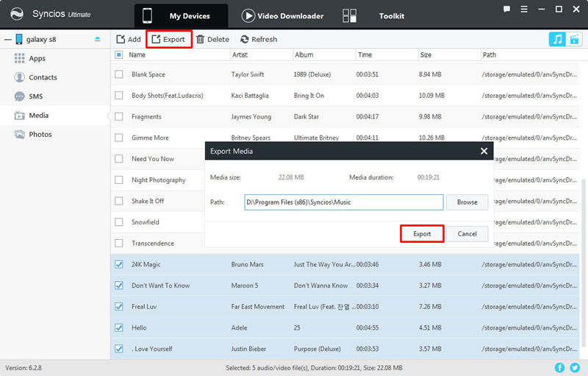
Task: Click the Dark Star album cell
Action: point(306,117)
